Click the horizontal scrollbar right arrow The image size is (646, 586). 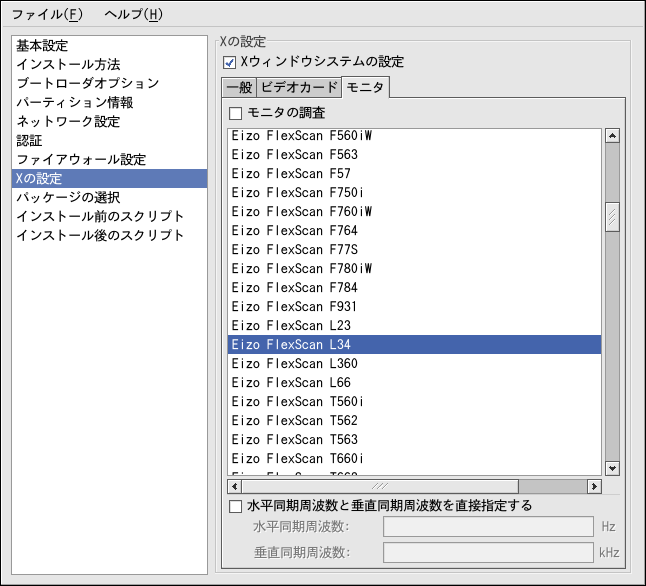coord(594,486)
